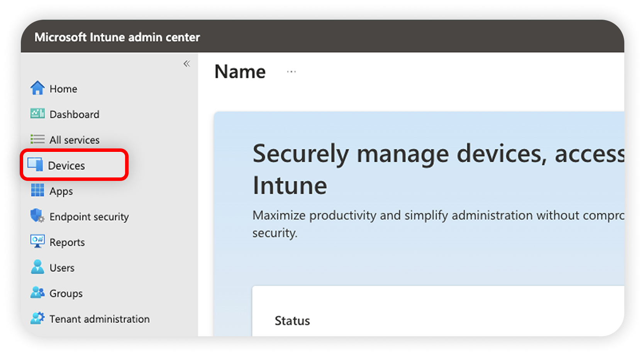Open Tenant administration label
644x356 pixels.
tap(100, 319)
